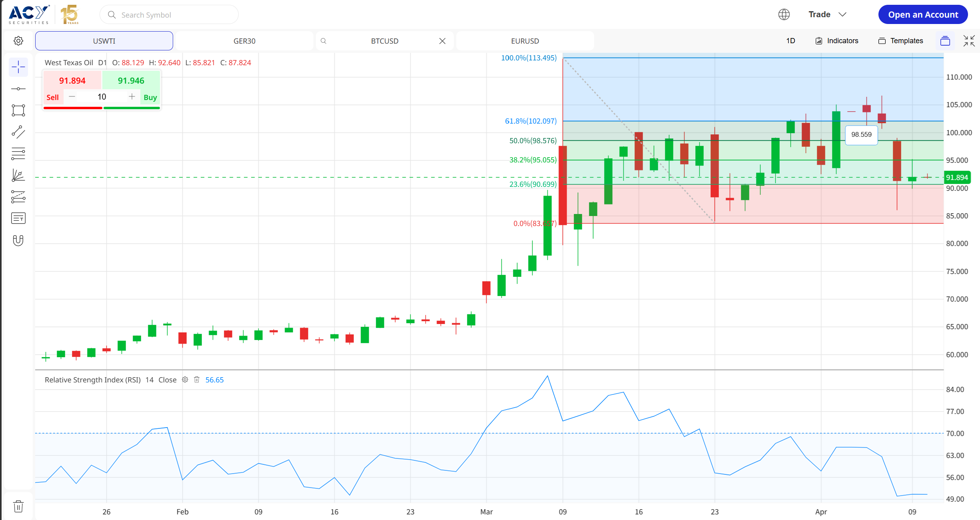Viewport: 980px width, 520px height.
Task: Select the Fibonacci retracement tool
Action: click(18, 154)
